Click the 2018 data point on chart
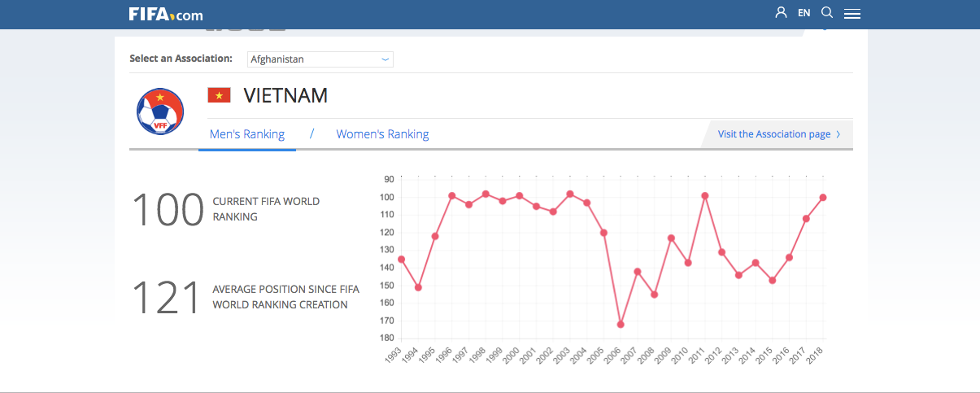The height and width of the screenshot is (393, 980). tap(823, 197)
